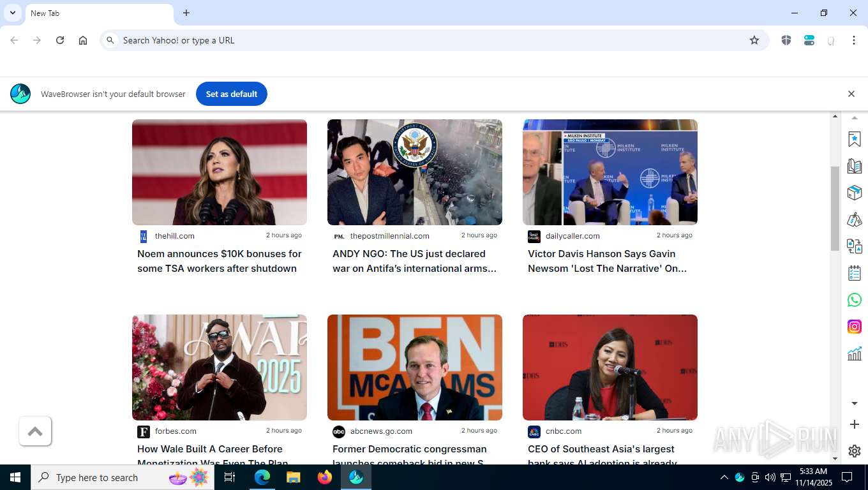Open the file converter sidebar icon
Image resolution: width=868 pixels, height=490 pixels.
(854, 246)
